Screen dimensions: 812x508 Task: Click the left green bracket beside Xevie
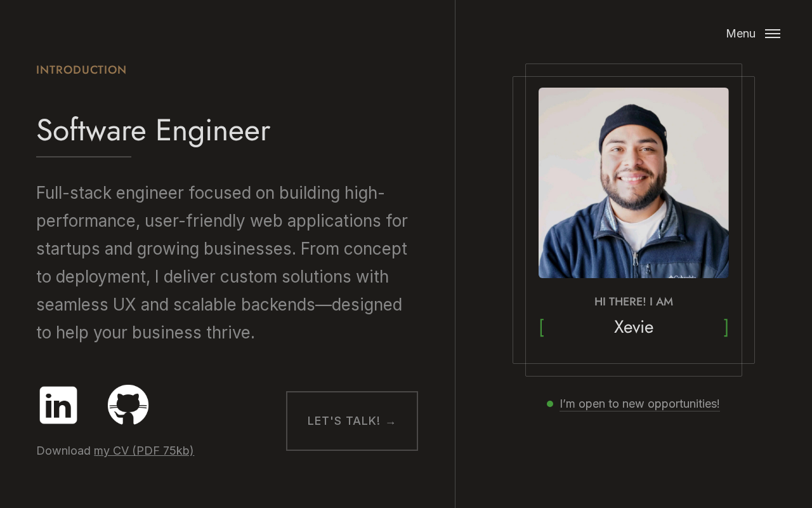click(x=542, y=328)
